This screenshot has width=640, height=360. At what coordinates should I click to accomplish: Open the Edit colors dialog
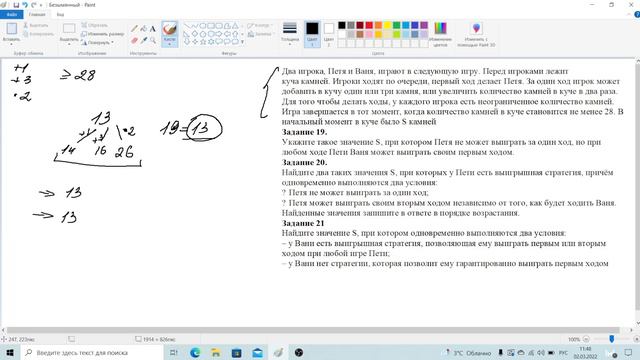440,34
